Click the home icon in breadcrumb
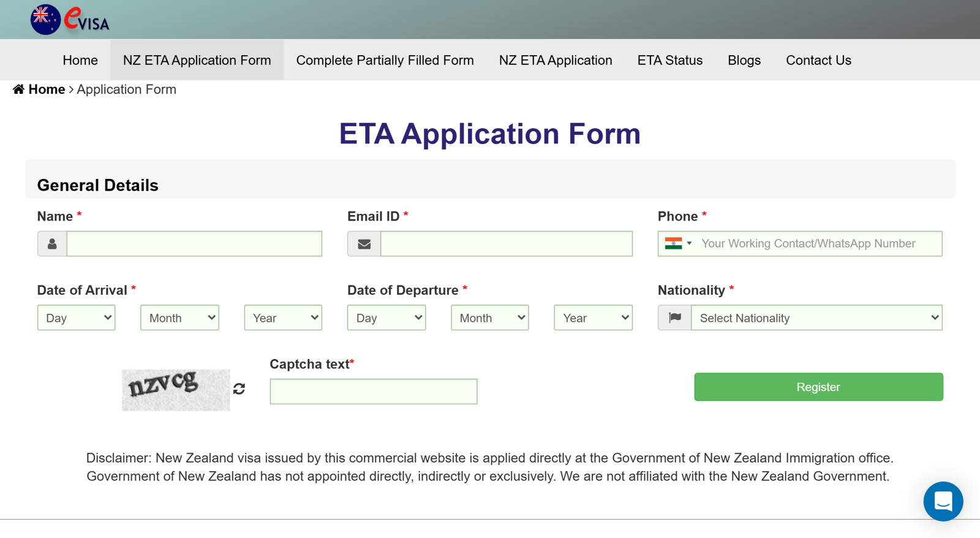 click(x=18, y=89)
